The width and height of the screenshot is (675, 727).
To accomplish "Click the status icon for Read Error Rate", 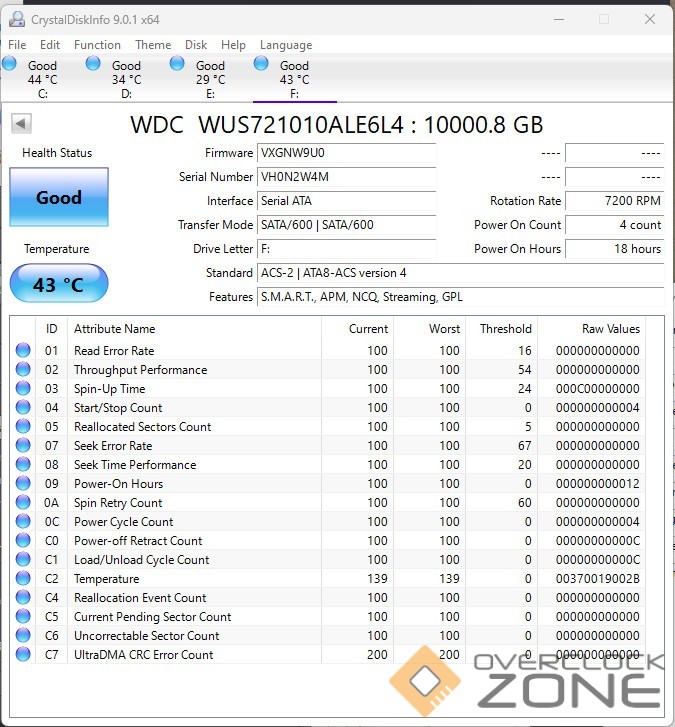I will 23,350.
